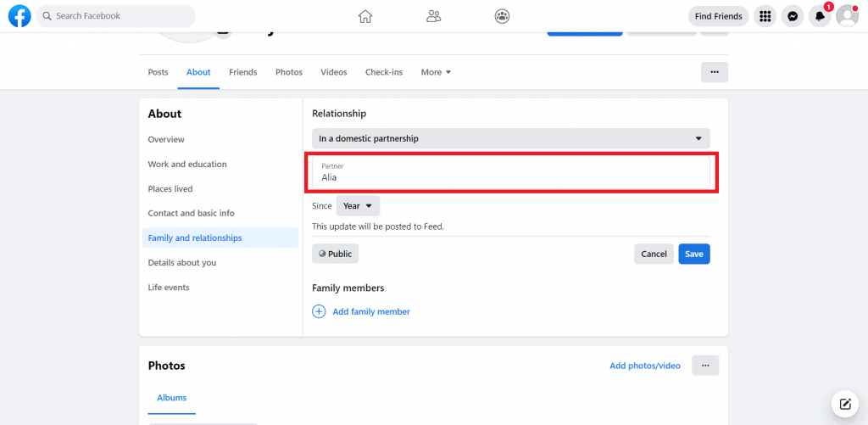Save the relationship status

[x=694, y=254]
